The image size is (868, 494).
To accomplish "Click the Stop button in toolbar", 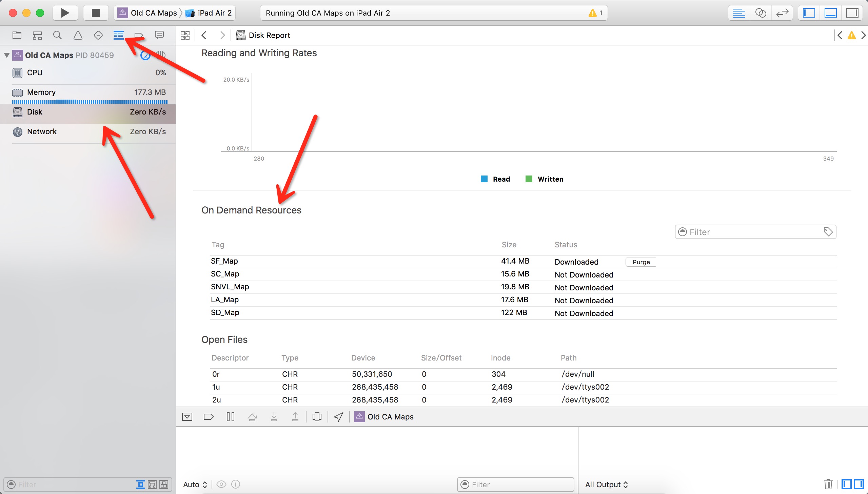I will pos(96,13).
